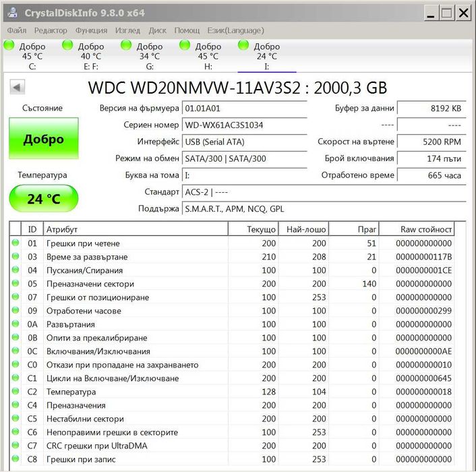Click rotation rate value 5200 RPM
Image resolution: width=476 pixels, height=472 pixels.
432,142
